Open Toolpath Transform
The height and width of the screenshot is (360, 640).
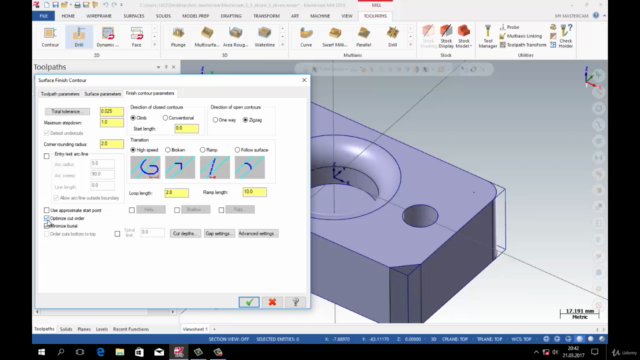point(523,45)
